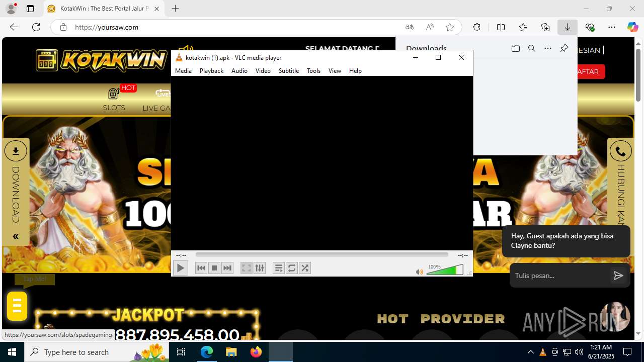Screen dimensions: 644x362
Task: Click the Edge profile icon
Action: tap(11, 9)
